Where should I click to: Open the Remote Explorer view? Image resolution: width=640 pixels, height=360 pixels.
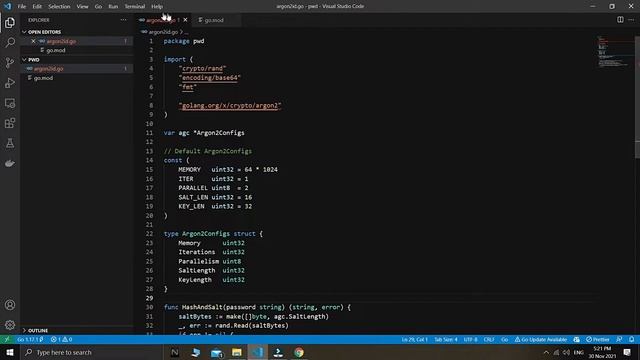pyautogui.click(x=10, y=103)
